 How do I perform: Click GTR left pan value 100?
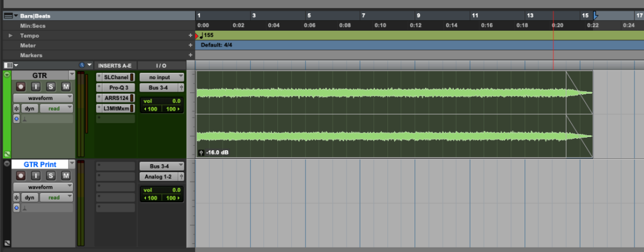click(x=152, y=109)
